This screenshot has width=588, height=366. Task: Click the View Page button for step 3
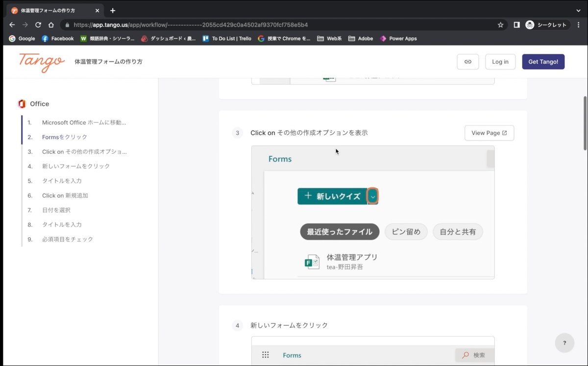[489, 133]
